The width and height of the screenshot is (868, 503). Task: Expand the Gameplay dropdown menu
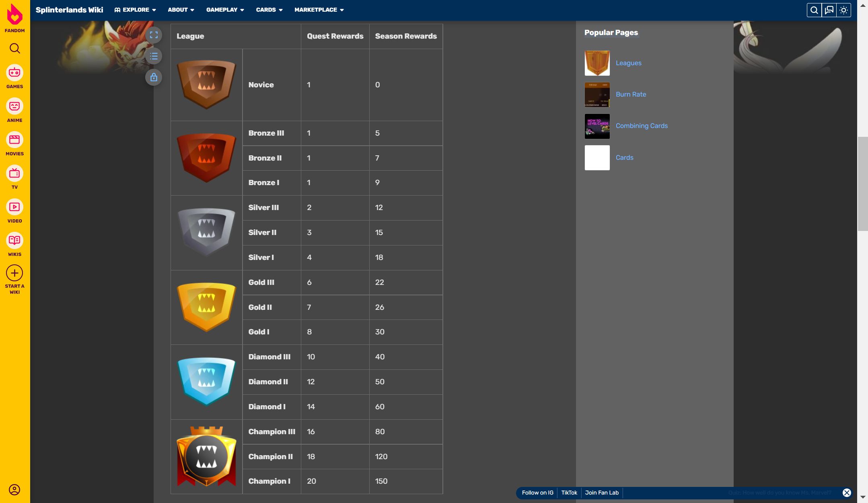click(225, 10)
